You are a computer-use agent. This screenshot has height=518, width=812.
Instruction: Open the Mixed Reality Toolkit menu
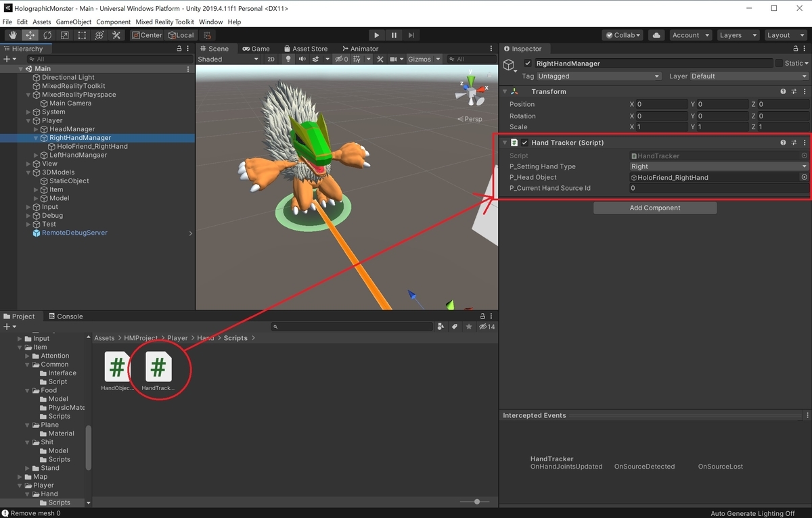coord(164,22)
